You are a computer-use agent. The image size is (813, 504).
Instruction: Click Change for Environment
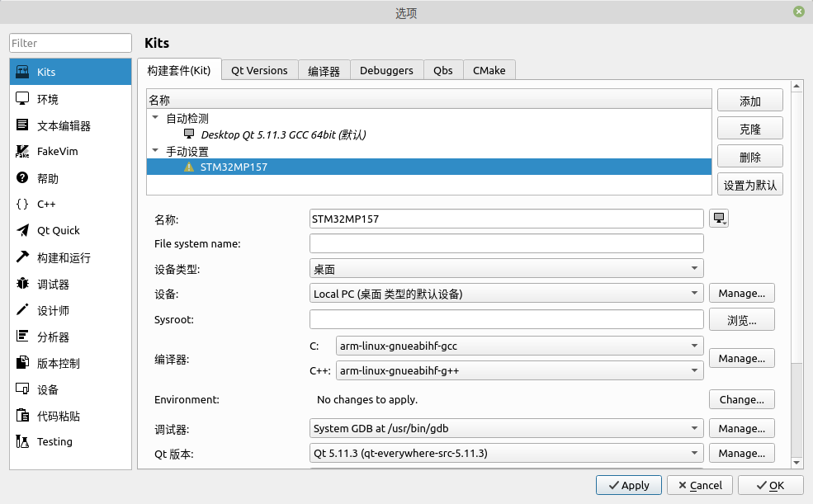tap(742, 399)
